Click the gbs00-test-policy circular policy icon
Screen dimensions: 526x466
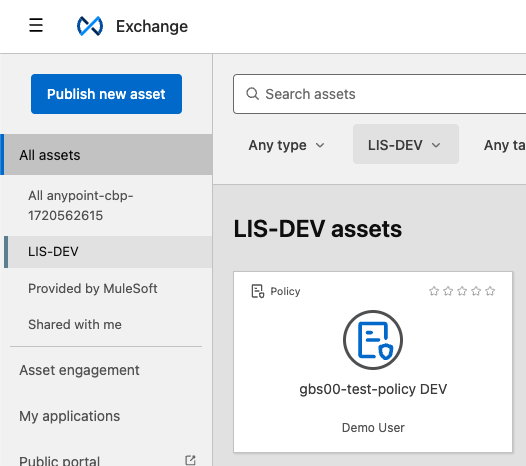click(373, 340)
